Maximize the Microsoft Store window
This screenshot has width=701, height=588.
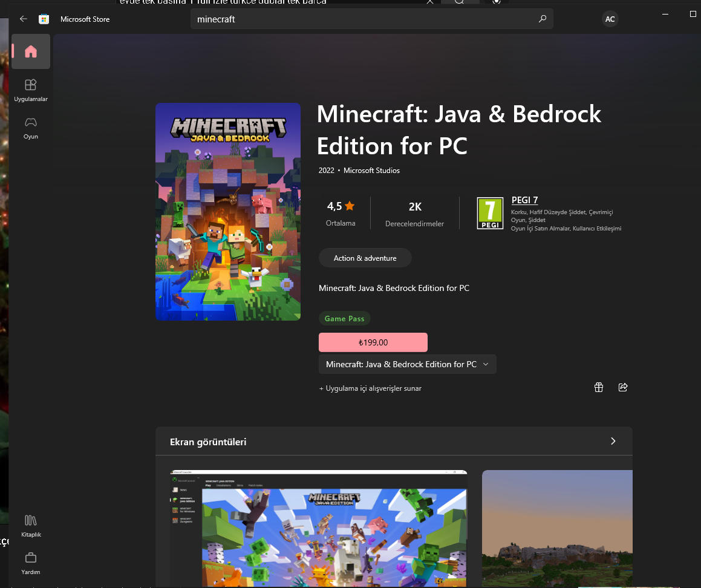point(693,14)
